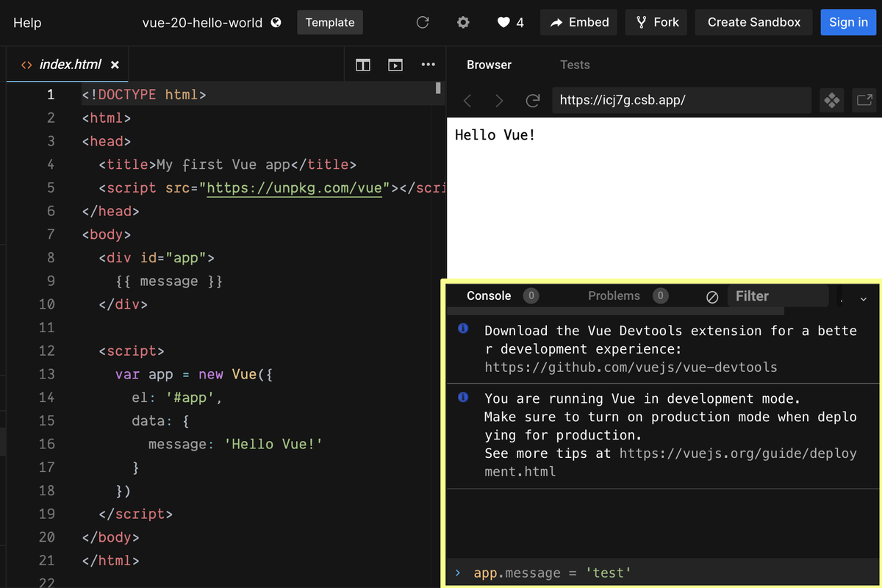Open the vue-devtools GitHub link in console

coord(631,367)
